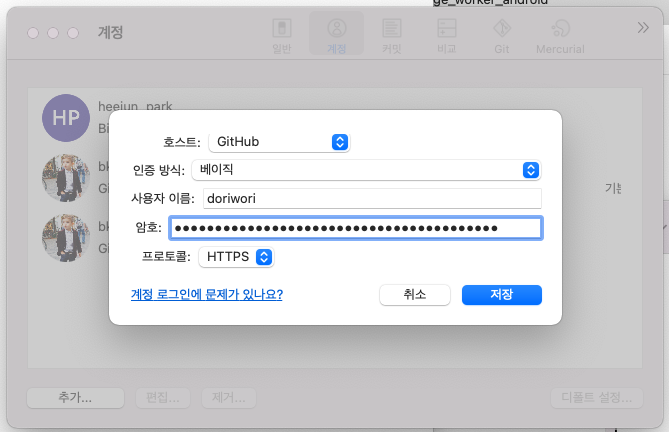Open the 인증 방식 베이직 dropdown
This screenshot has height=432, width=669.
tap(366, 170)
